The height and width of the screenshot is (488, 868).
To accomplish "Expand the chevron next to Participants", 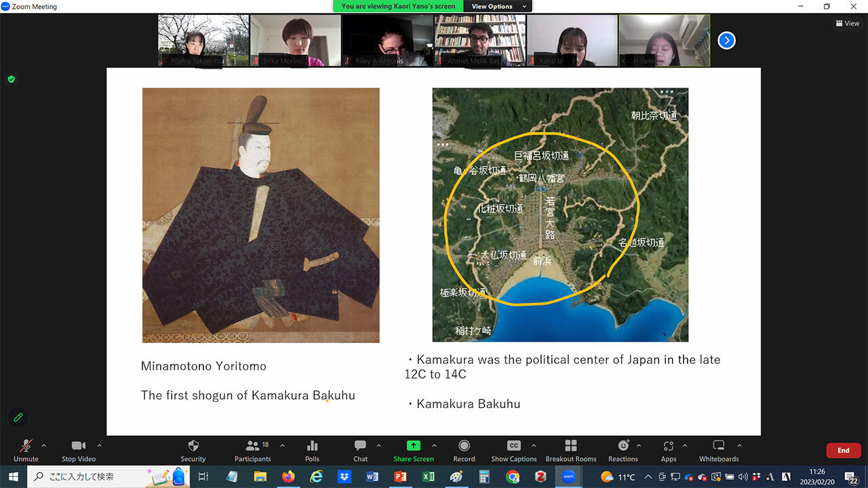I will (x=282, y=446).
